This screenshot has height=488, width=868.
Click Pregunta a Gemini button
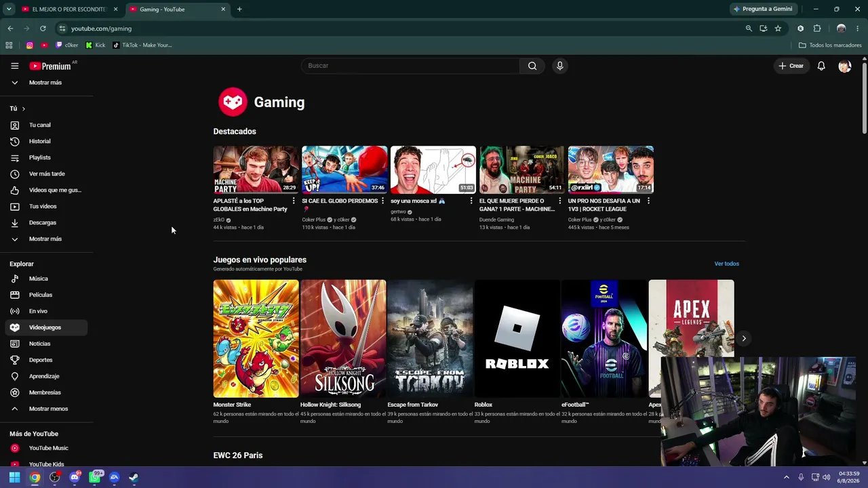(x=763, y=9)
